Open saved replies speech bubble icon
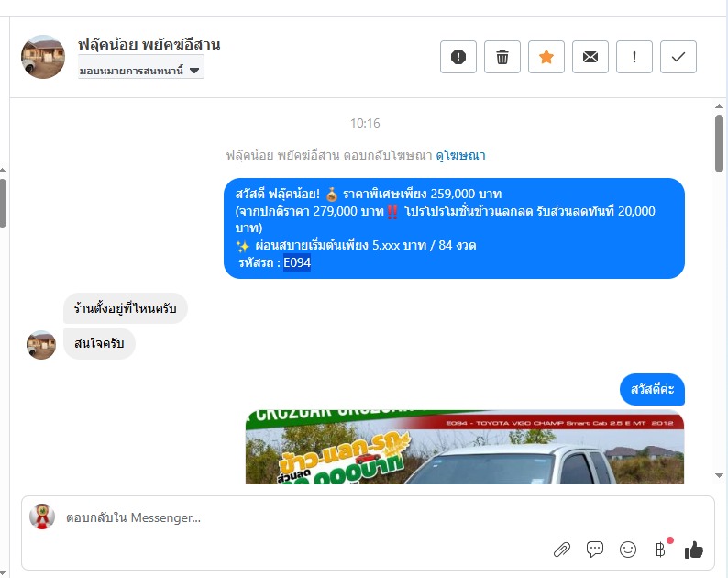This screenshot has width=728, height=578. pyautogui.click(x=595, y=550)
